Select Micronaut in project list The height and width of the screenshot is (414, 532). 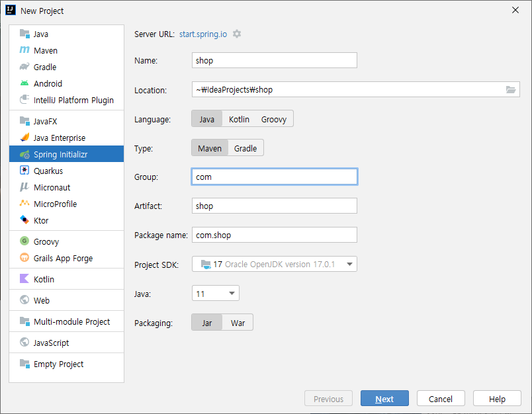(x=52, y=188)
